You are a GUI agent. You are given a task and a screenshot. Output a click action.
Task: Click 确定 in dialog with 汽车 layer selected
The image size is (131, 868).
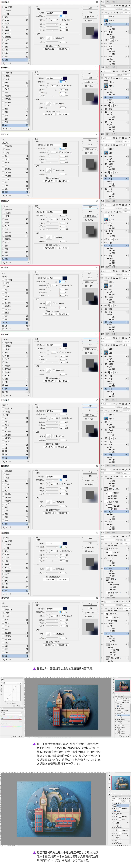(90, 8)
